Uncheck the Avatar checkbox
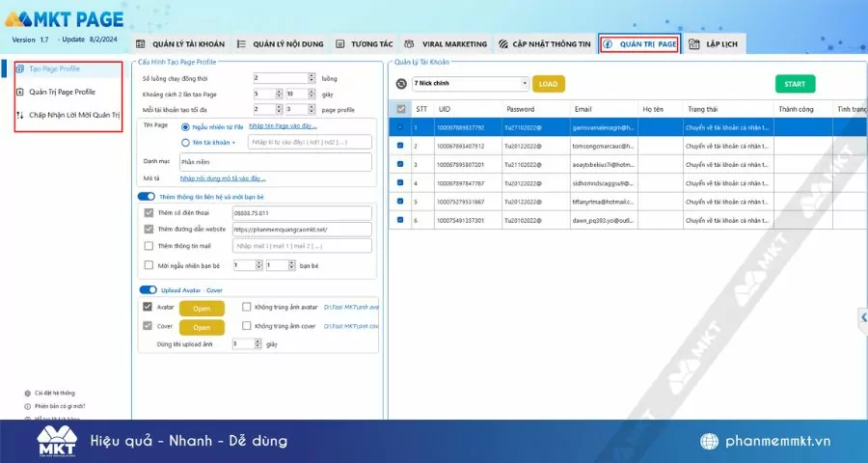The width and height of the screenshot is (868, 463). [148, 307]
